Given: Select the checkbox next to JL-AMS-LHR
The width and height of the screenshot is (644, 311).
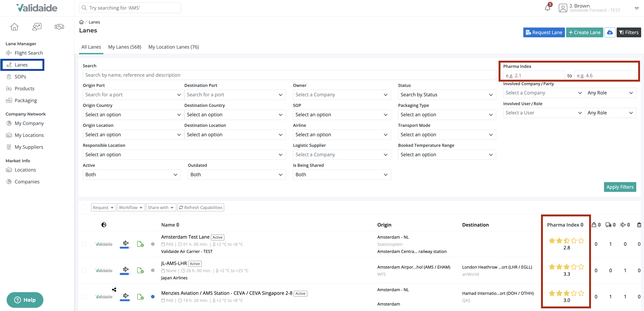Looking at the screenshot, I should click(x=84, y=270).
